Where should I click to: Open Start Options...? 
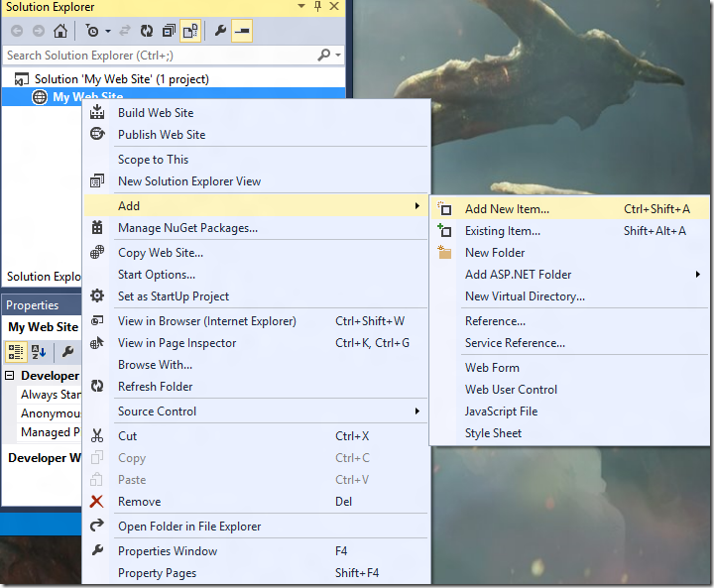pyautogui.click(x=257, y=275)
